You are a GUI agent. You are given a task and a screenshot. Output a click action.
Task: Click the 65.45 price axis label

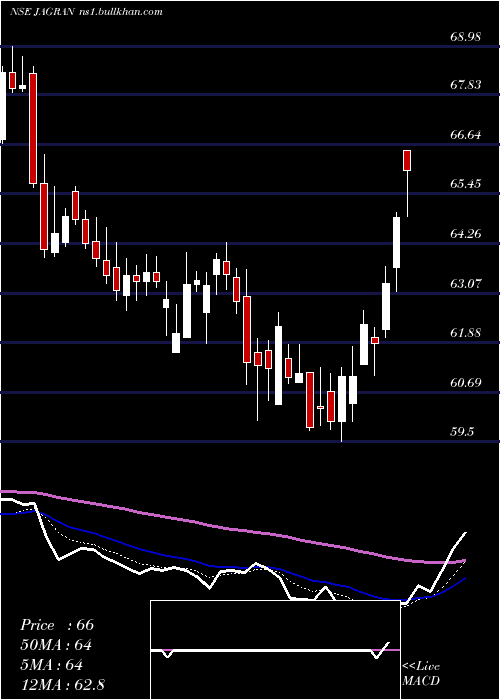(x=466, y=183)
